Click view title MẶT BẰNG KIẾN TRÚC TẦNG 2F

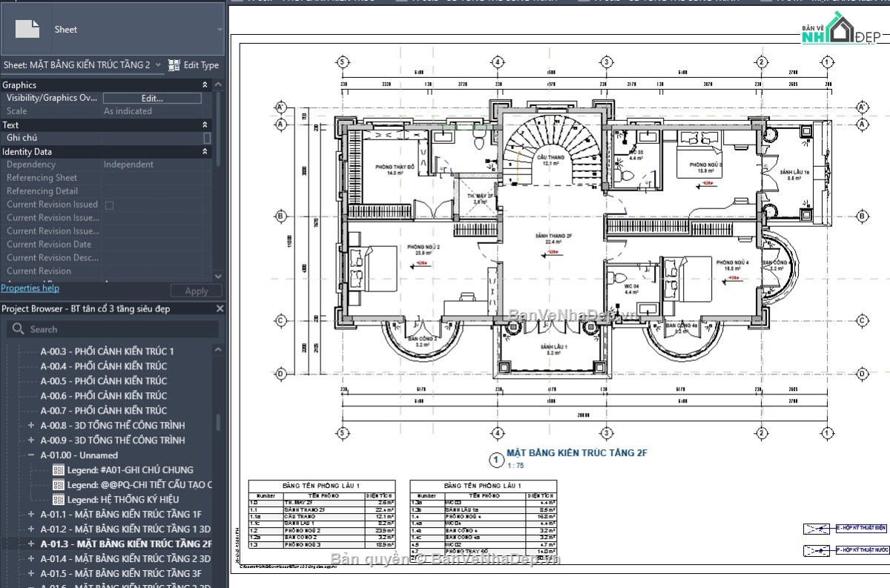pyautogui.click(x=577, y=452)
